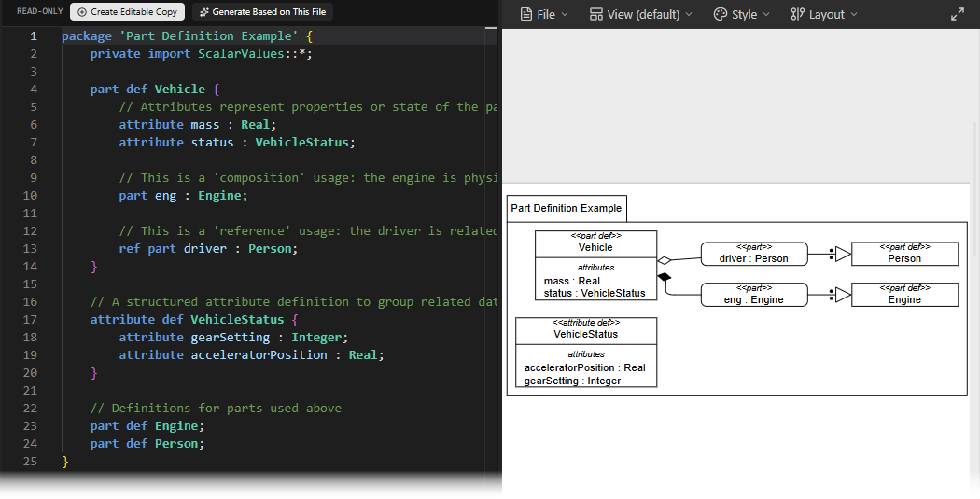Click the triangle arrowhead pointing to Engine
The width and height of the screenshot is (980, 499).
[x=842, y=295]
